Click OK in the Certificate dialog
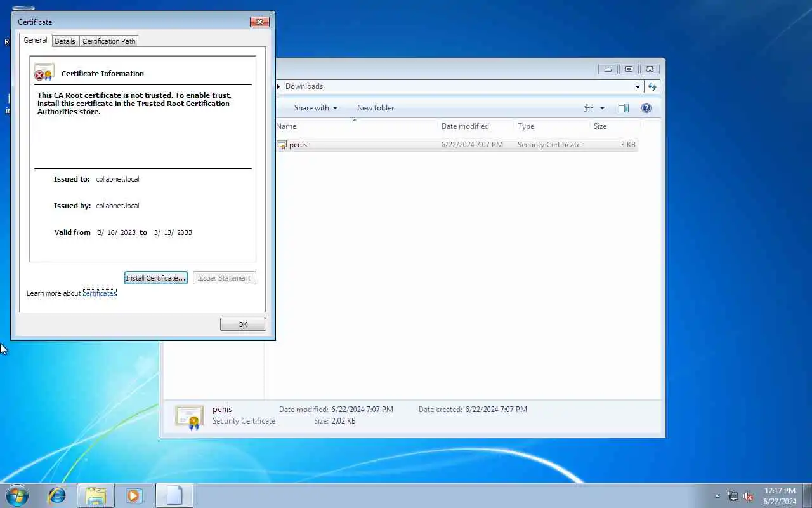The width and height of the screenshot is (812, 508). 243,324
